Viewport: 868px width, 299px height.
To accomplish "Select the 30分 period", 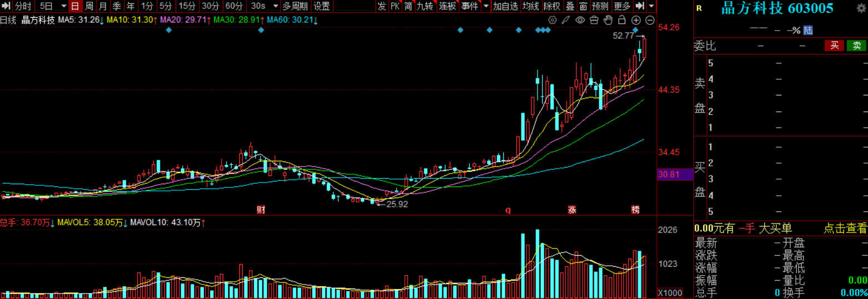I will (x=210, y=6).
